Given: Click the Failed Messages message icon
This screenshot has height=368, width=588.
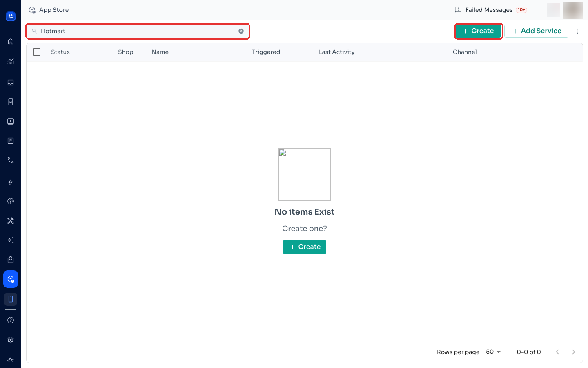Looking at the screenshot, I should [458, 9].
